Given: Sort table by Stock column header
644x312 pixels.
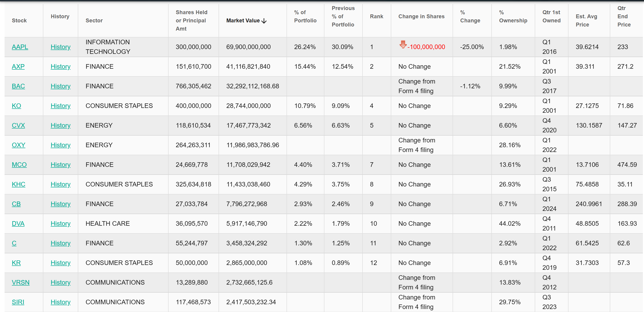Looking at the screenshot, I should point(19,21).
